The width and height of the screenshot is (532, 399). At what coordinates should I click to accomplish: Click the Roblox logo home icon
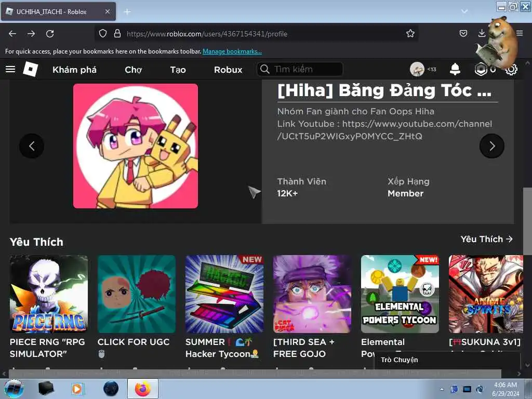tap(31, 69)
